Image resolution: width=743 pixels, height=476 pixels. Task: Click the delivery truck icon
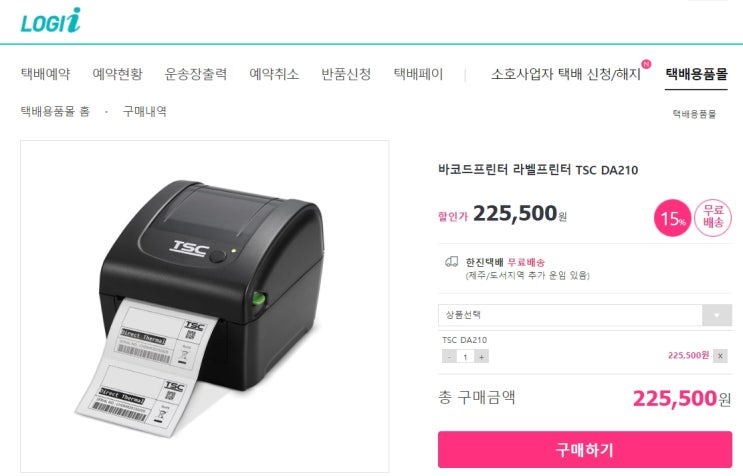tap(451, 262)
